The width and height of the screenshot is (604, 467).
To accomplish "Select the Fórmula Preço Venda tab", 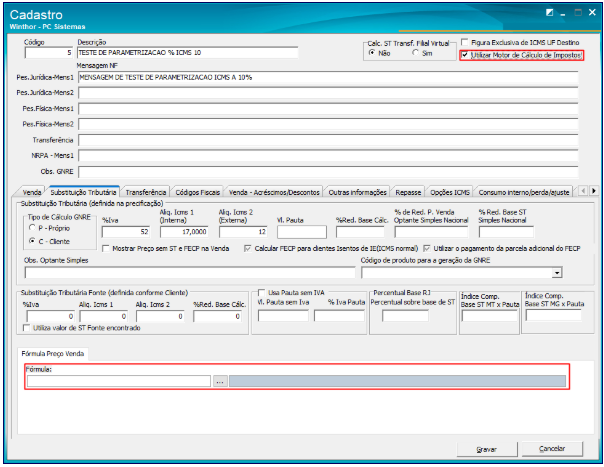I will [x=53, y=353].
